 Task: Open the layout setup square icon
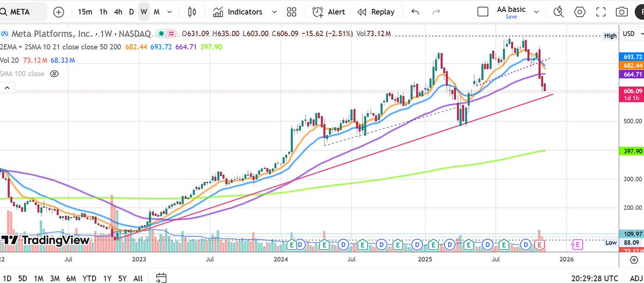click(x=483, y=12)
